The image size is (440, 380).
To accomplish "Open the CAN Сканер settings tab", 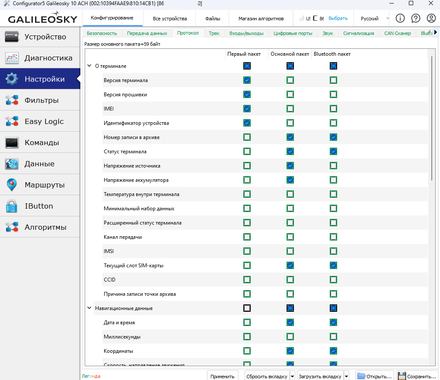I will click(397, 33).
